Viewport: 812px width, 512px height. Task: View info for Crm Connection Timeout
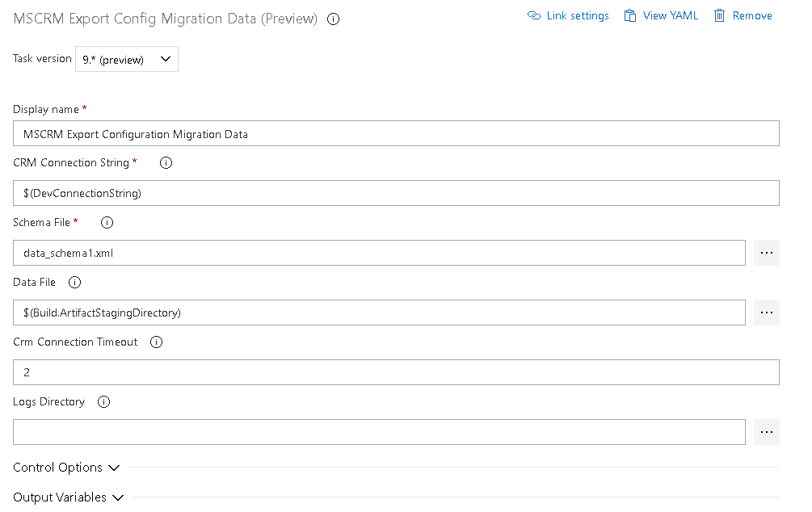(x=156, y=342)
